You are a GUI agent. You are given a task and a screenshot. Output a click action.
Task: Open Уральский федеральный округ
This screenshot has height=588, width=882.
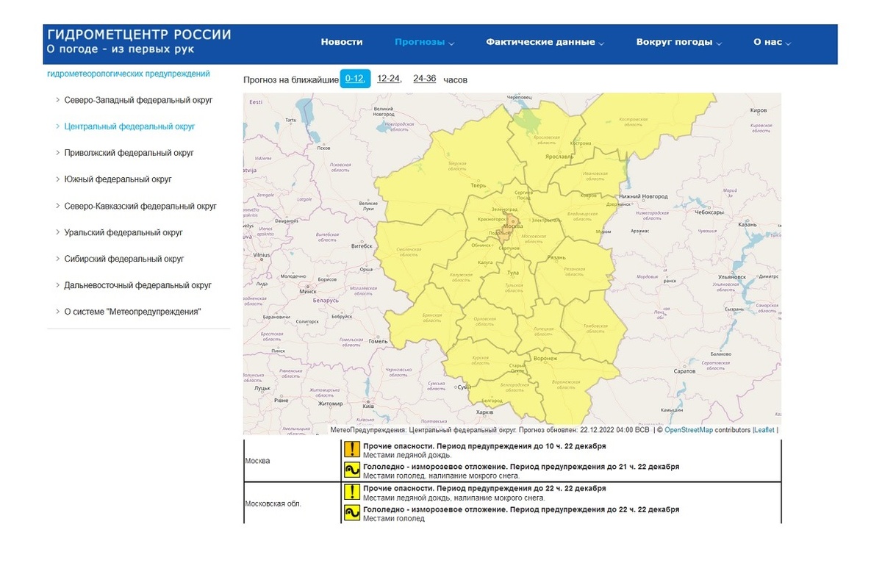click(123, 232)
